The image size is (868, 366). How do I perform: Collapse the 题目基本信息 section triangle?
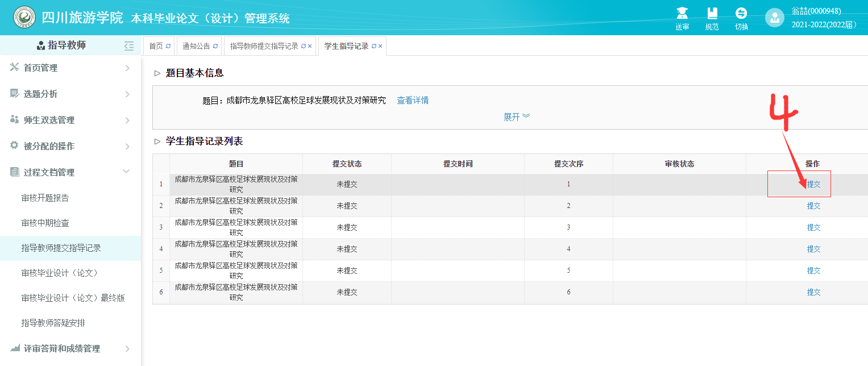157,73
